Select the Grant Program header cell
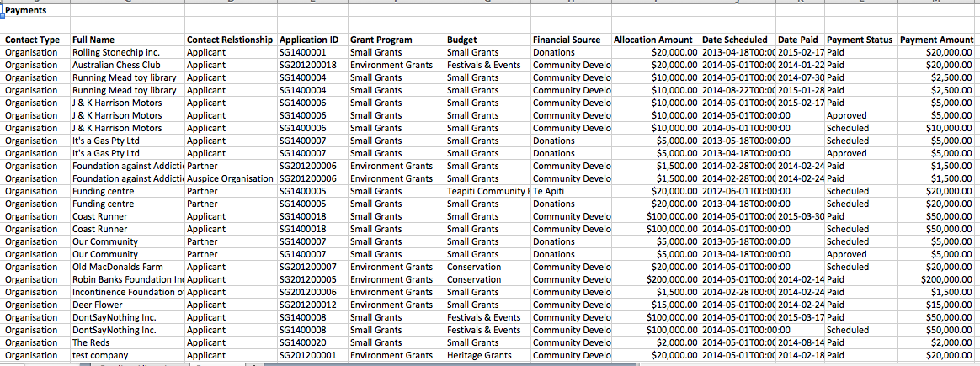The width and height of the screenshot is (980, 366). 381,40
